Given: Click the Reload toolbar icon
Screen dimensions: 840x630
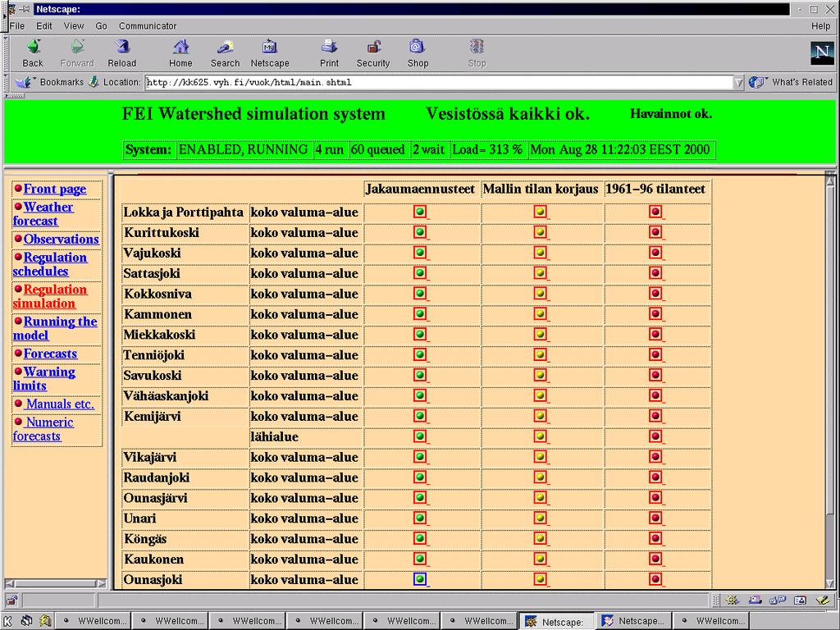Looking at the screenshot, I should click(x=122, y=47).
